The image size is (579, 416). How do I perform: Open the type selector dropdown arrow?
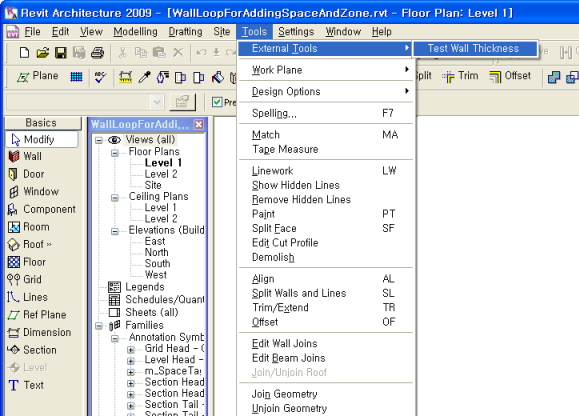157,102
